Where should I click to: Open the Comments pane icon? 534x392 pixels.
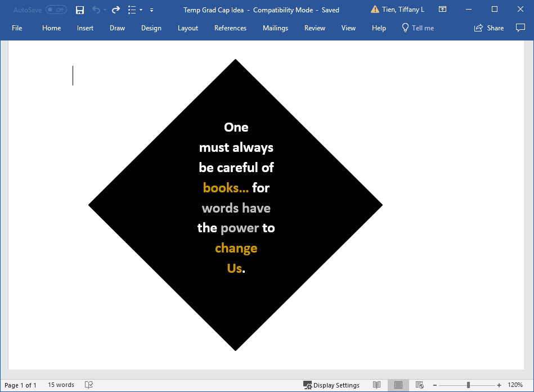[520, 28]
